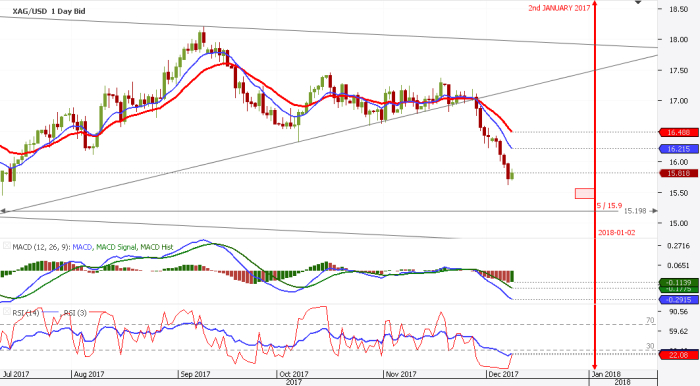Select the MACD Signal legend label
700x386 pixels.
(x=116, y=247)
